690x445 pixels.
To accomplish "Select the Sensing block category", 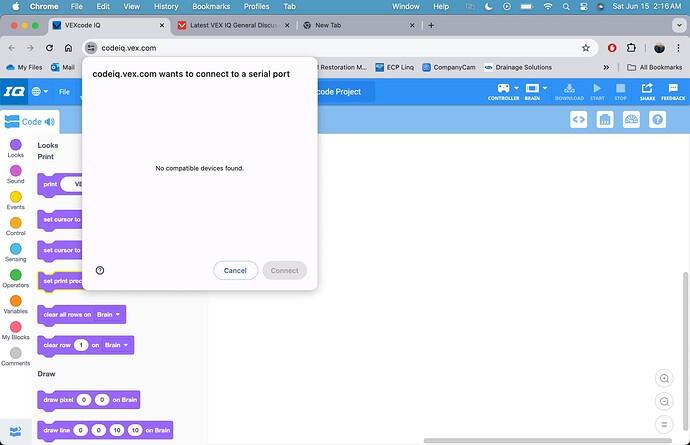I will tap(15, 252).
